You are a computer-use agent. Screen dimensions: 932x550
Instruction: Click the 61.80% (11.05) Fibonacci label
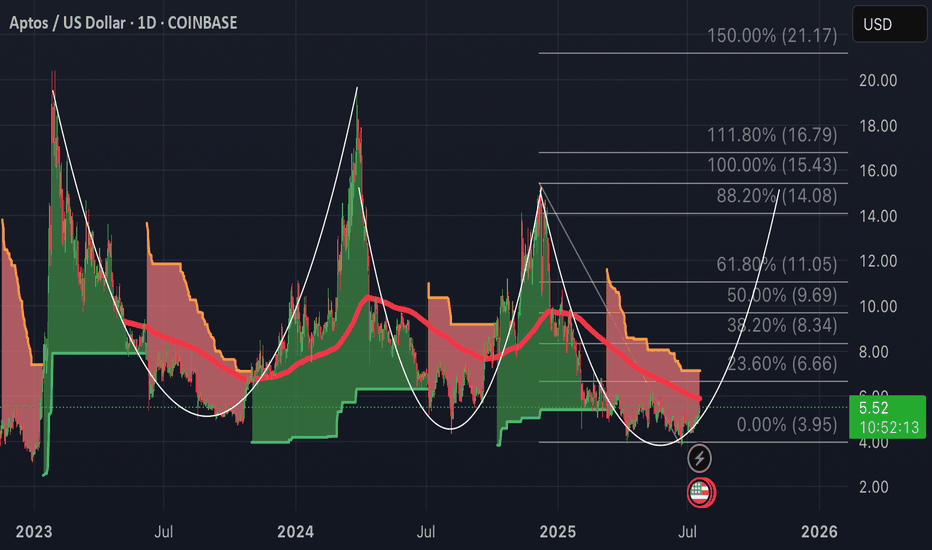click(777, 265)
